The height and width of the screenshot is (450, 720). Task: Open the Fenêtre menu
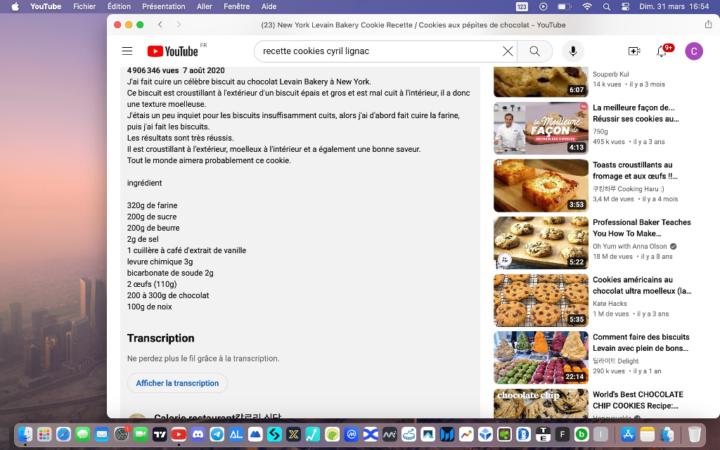click(236, 6)
